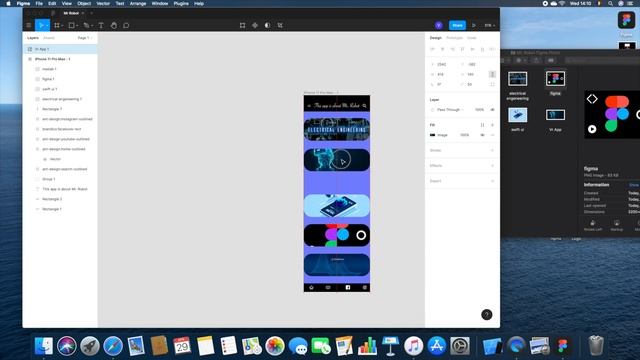Image resolution: width=640 pixels, height=360 pixels.
Task: Open the Frame tool dropdown arrow
Action: (x=62, y=25)
